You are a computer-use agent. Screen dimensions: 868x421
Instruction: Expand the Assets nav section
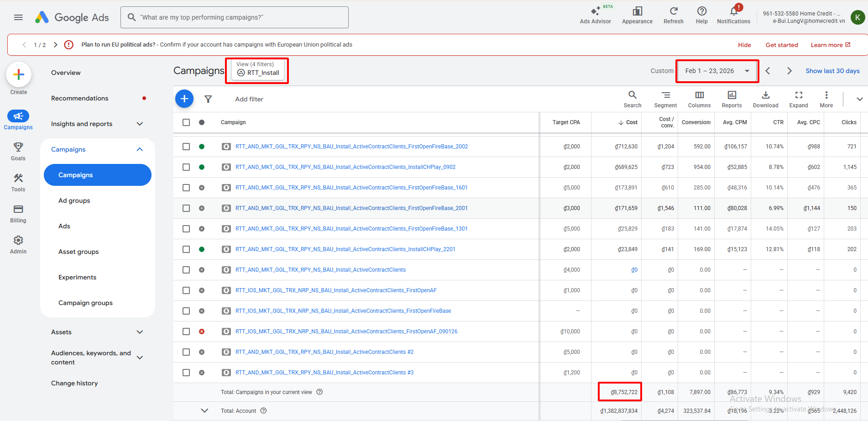tap(140, 332)
